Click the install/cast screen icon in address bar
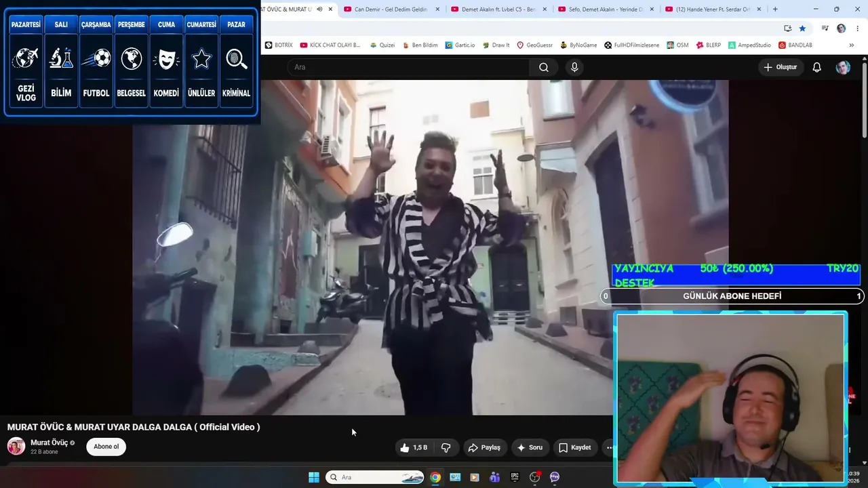Viewport: 868px width, 488px height. coord(787,28)
